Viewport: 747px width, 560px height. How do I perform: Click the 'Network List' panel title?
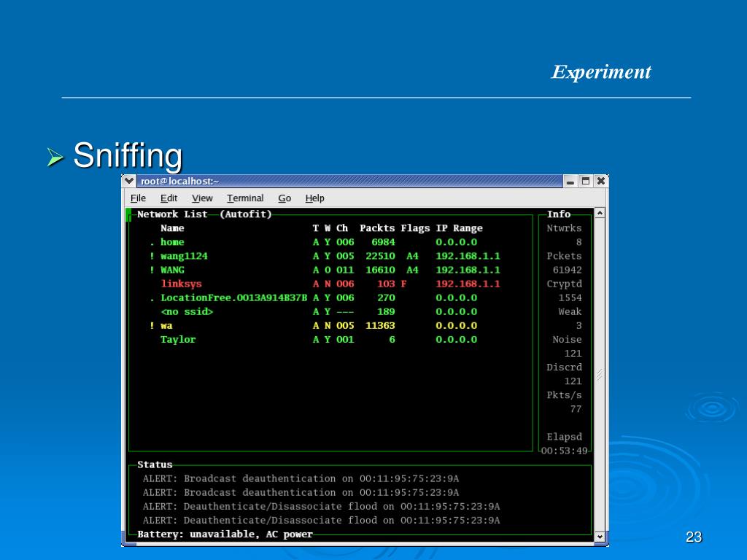pyautogui.click(x=172, y=214)
